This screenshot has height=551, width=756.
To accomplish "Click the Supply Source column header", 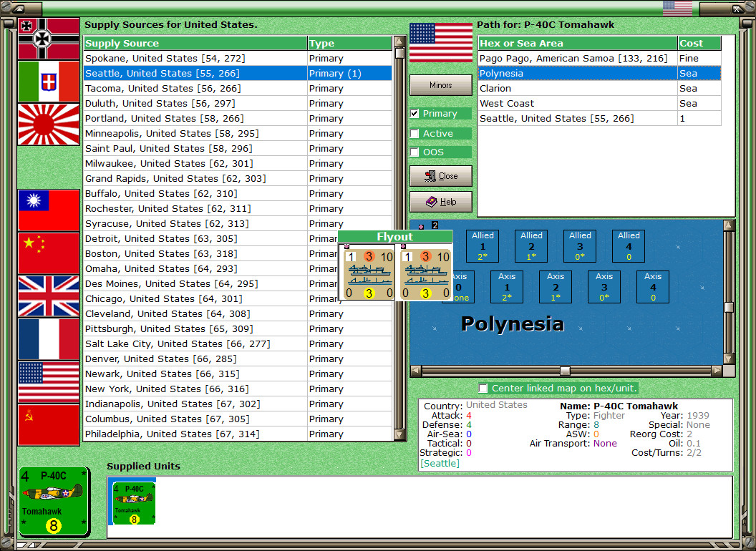I will 195,43.
